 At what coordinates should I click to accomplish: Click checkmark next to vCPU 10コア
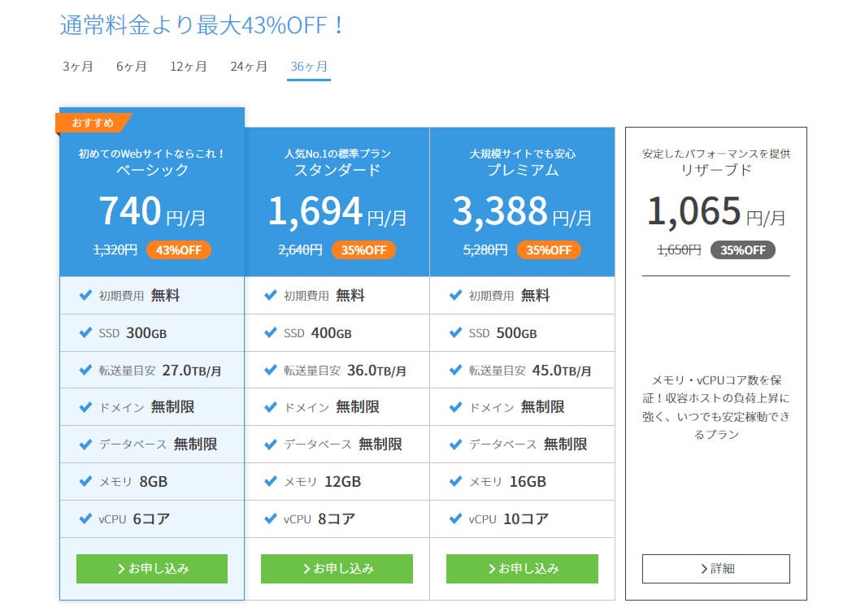455,518
